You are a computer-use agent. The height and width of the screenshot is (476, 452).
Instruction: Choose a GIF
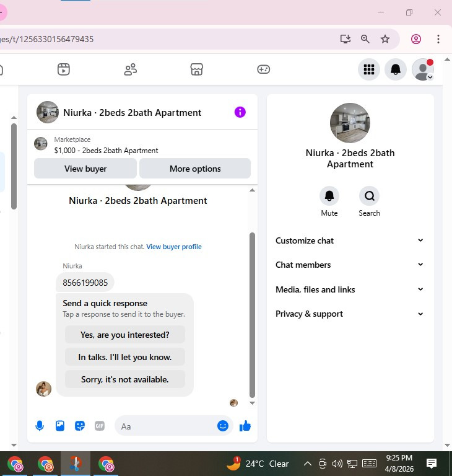coord(100,426)
